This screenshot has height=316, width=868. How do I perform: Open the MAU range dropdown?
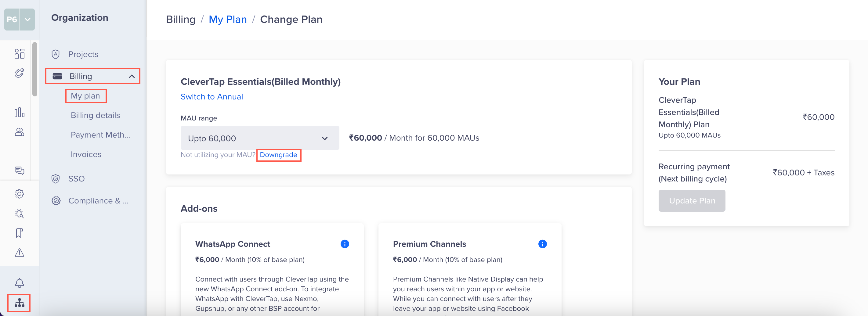coord(260,138)
